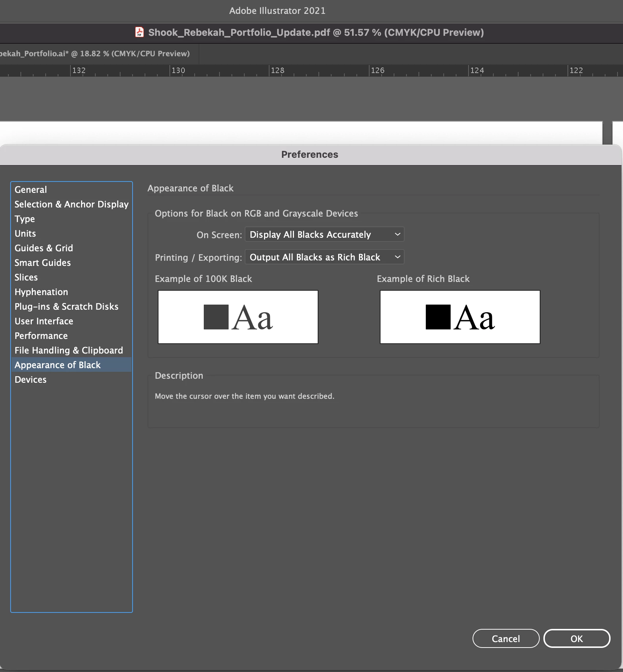Open the On Screen dropdown

324,234
